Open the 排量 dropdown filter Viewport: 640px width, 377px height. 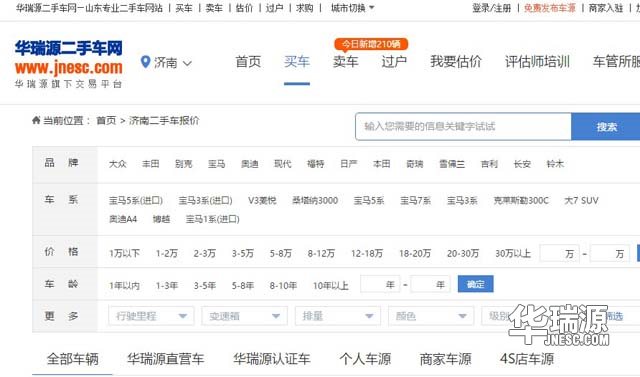[x=338, y=316]
